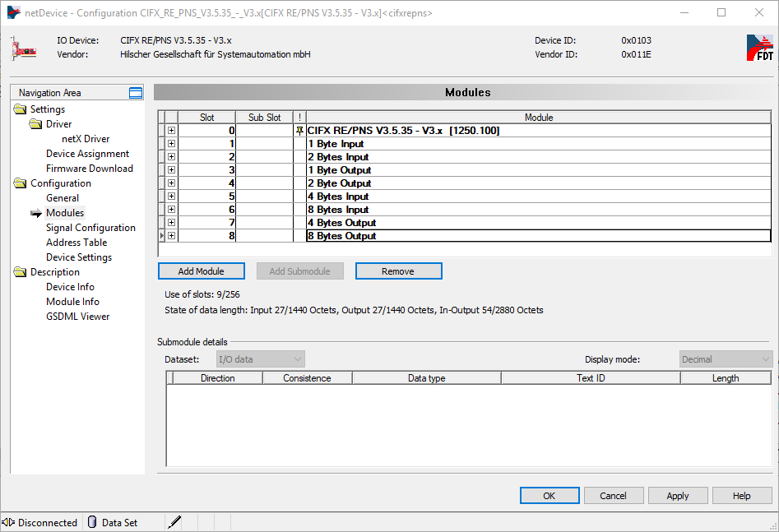Image resolution: width=779 pixels, height=532 pixels.
Task: Click the Remove button
Action: [x=398, y=271]
